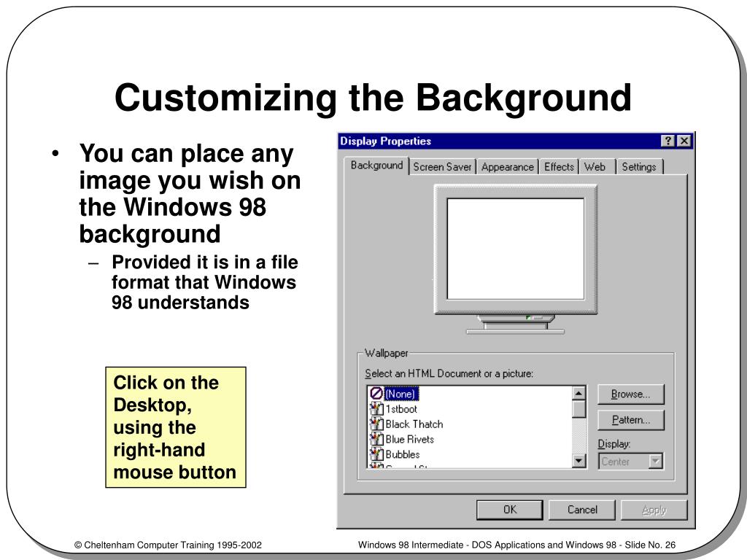The height and width of the screenshot is (560, 747).
Task: Confirm with the OK button
Action: coord(510,510)
